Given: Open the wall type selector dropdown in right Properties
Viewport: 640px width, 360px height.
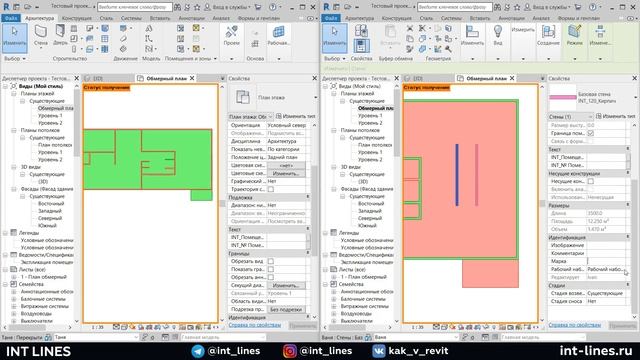Looking at the screenshot, I should point(636,98).
